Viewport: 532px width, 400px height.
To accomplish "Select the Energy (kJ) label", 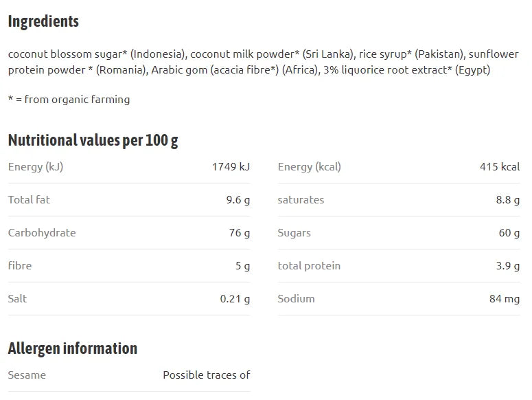I will click(x=36, y=167).
